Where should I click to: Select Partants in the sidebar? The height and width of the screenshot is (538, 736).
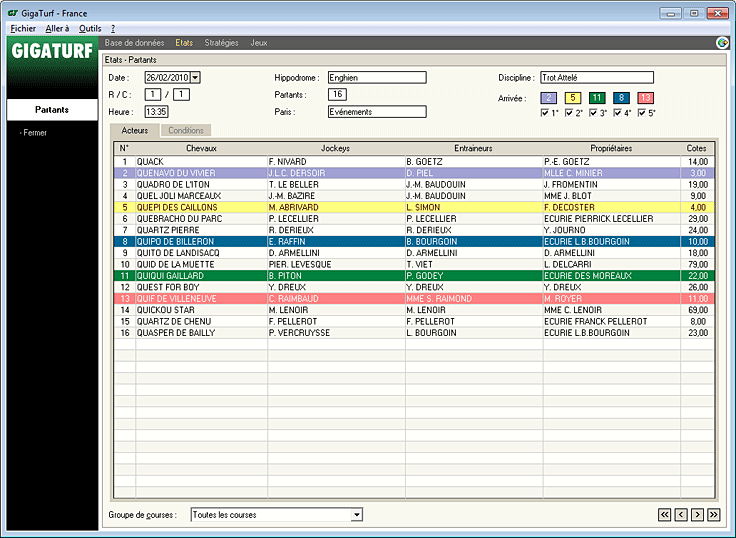(x=52, y=110)
